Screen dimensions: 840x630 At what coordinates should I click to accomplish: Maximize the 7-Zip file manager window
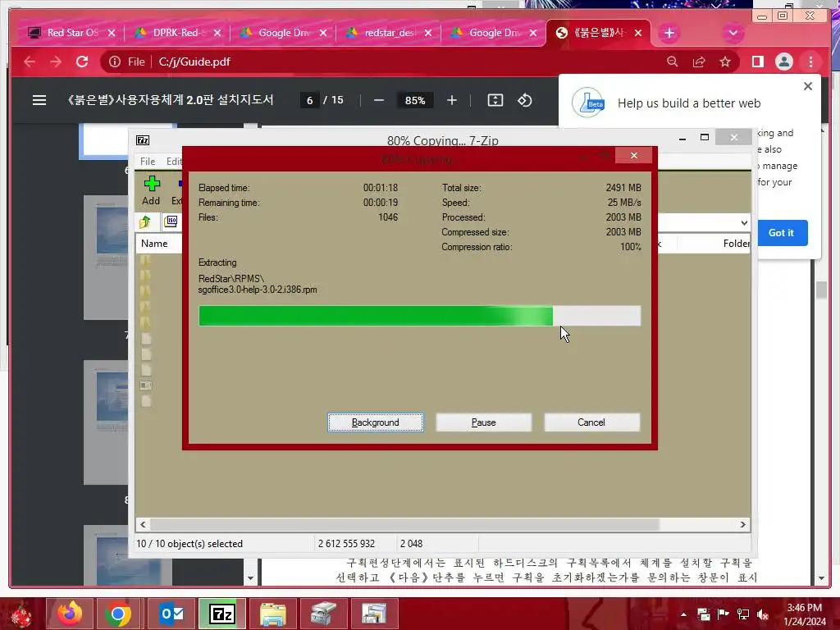(x=705, y=138)
